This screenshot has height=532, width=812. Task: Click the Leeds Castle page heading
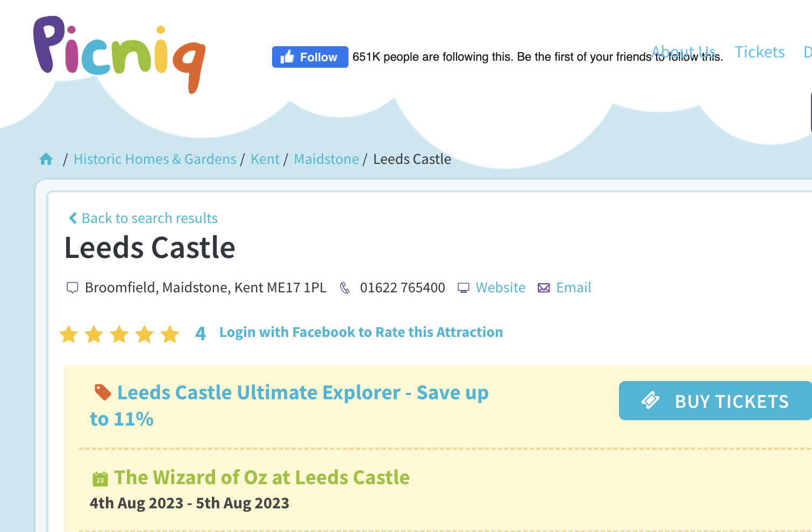[150, 248]
